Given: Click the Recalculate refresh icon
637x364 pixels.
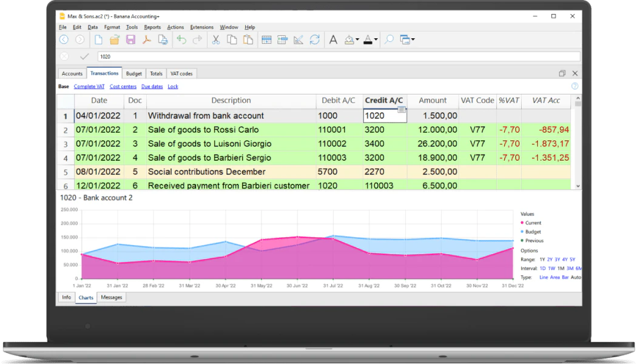Looking at the screenshot, I should [x=314, y=39].
